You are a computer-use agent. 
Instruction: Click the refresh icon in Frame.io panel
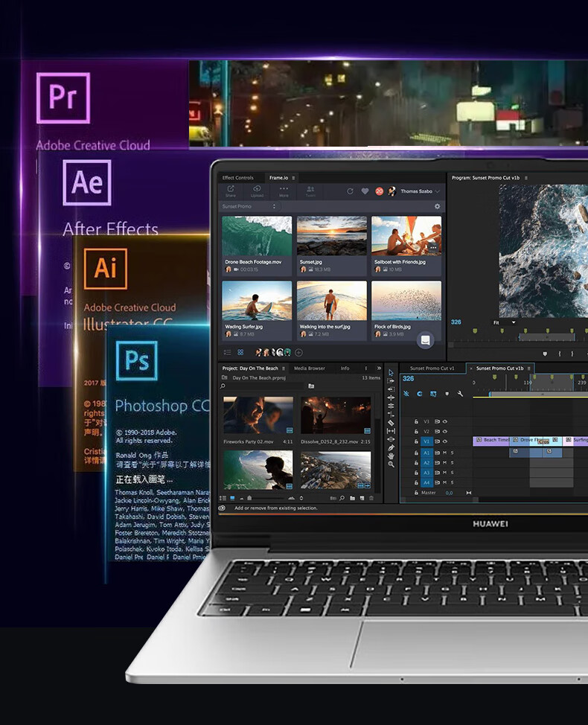(350, 191)
